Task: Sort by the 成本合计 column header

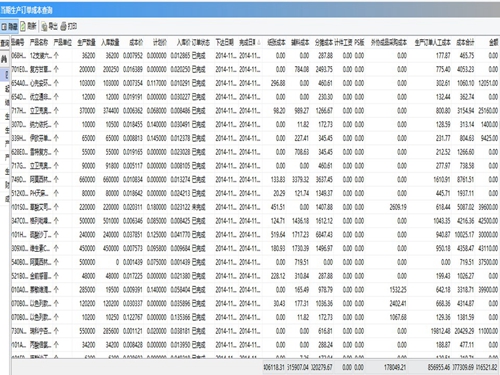Action: pos(465,42)
